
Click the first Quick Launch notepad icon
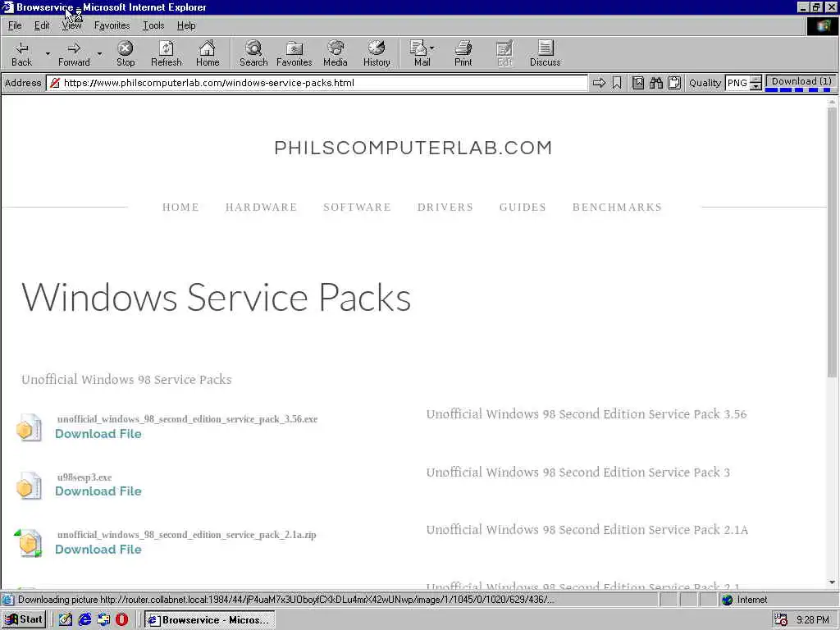(66, 619)
